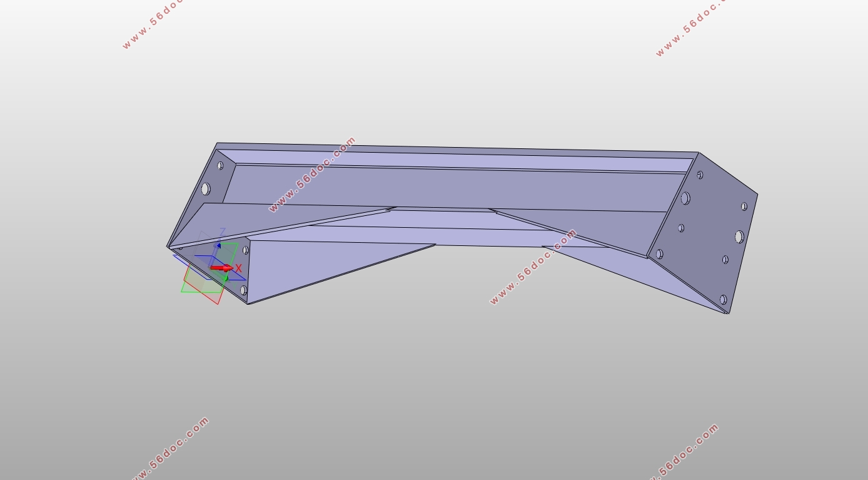Select the large hole on right plate's right edge

(x=739, y=237)
